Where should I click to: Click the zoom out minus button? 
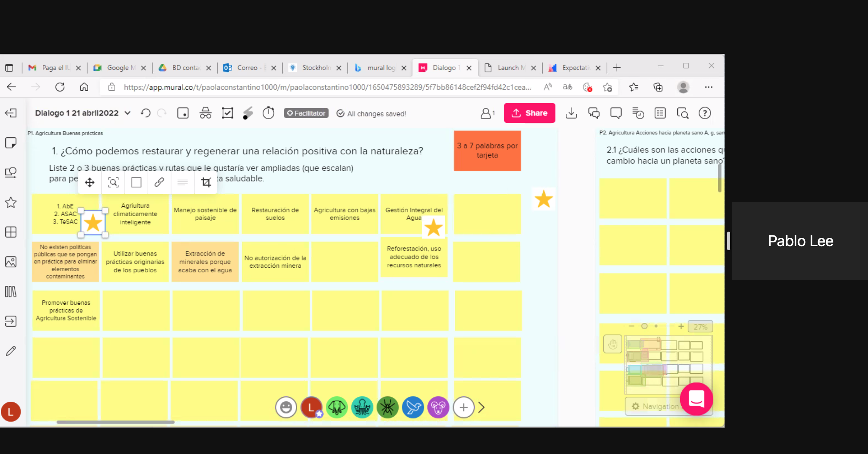click(x=631, y=326)
